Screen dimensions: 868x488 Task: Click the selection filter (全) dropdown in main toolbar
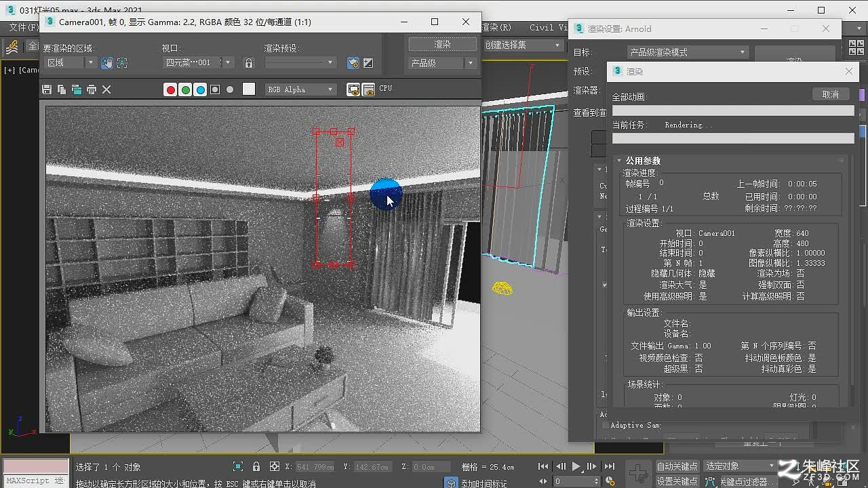point(33,47)
